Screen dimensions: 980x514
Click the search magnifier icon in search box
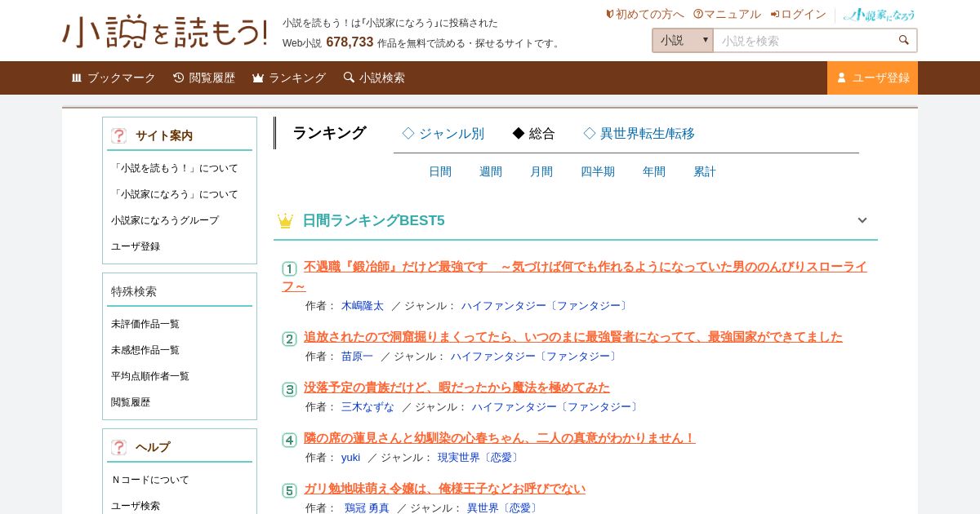(x=903, y=40)
